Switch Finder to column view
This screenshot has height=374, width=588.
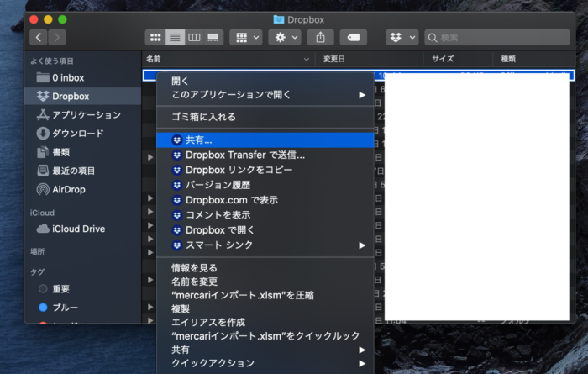[194, 37]
